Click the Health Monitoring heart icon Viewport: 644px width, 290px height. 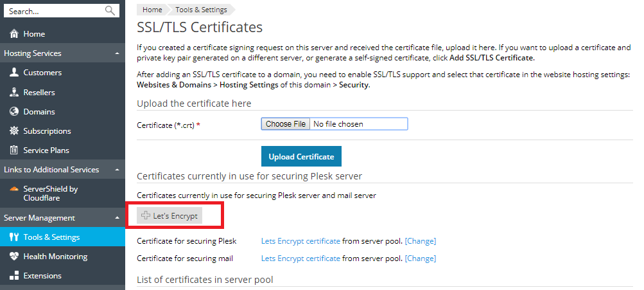point(14,257)
